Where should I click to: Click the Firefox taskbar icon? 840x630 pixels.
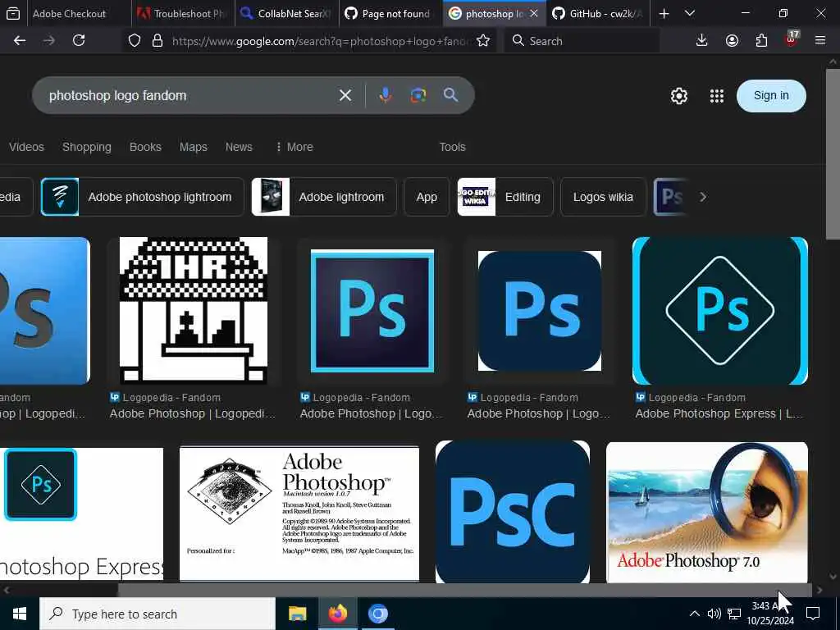337,614
